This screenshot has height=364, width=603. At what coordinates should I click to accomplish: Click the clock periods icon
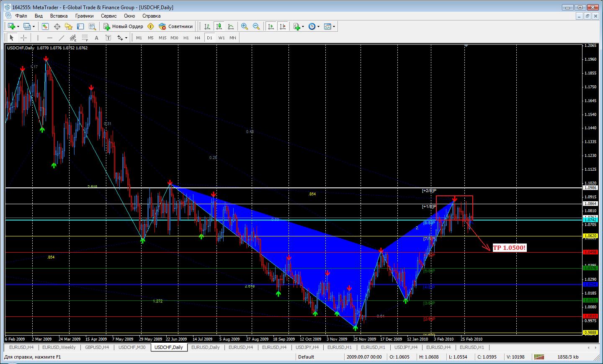pyautogui.click(x=312, y=26)
